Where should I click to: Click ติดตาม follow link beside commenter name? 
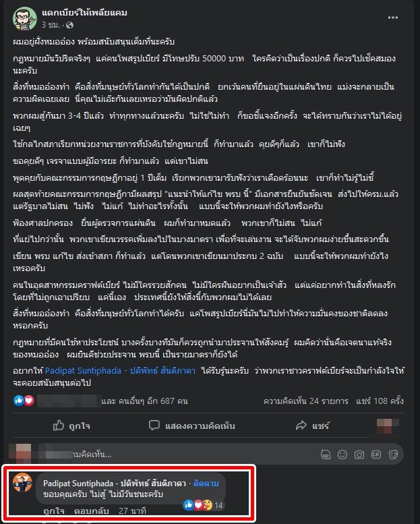pos(206,484)
